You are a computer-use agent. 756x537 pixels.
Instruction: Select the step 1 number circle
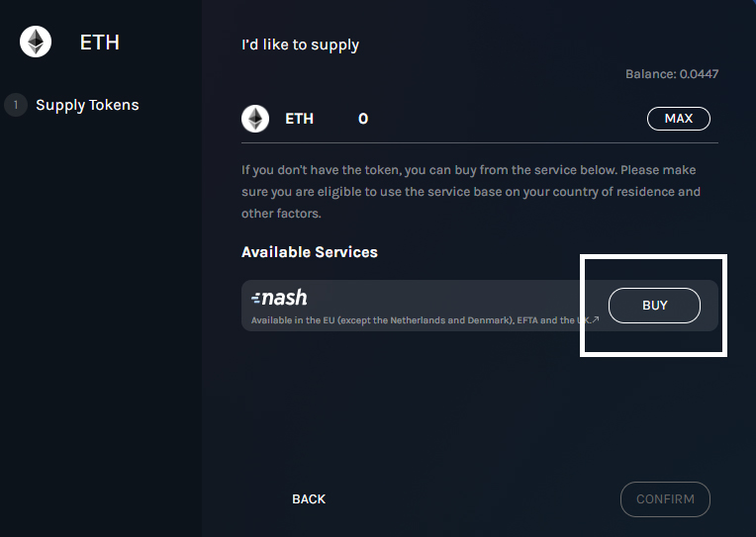coord(16,105)
